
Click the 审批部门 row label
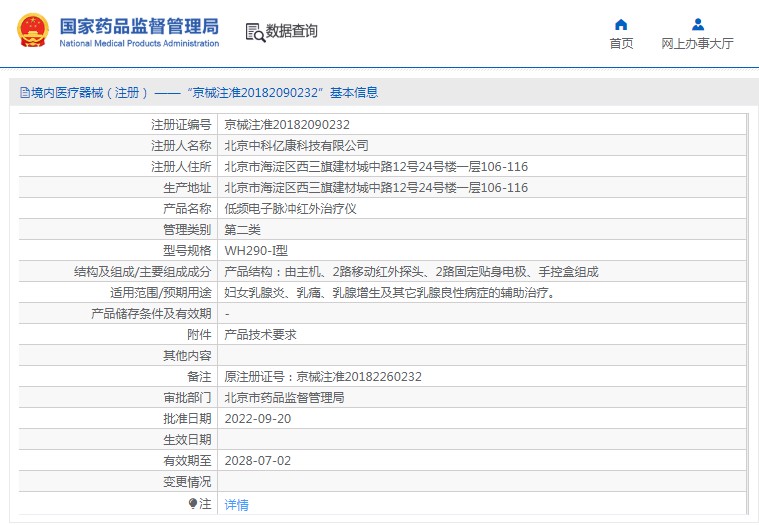pyautogui.click(x=187, y=398)
